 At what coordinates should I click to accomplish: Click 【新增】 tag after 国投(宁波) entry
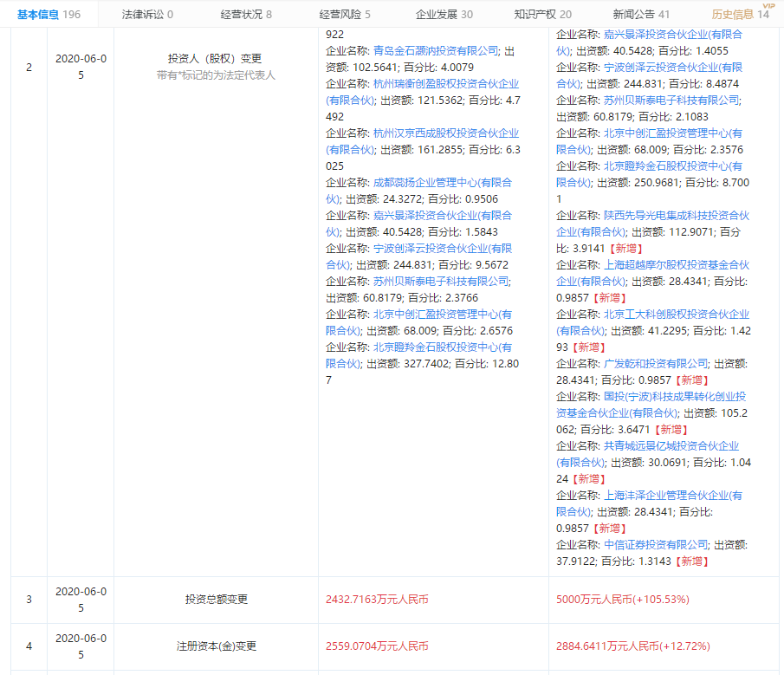click(x=671, y=430)
